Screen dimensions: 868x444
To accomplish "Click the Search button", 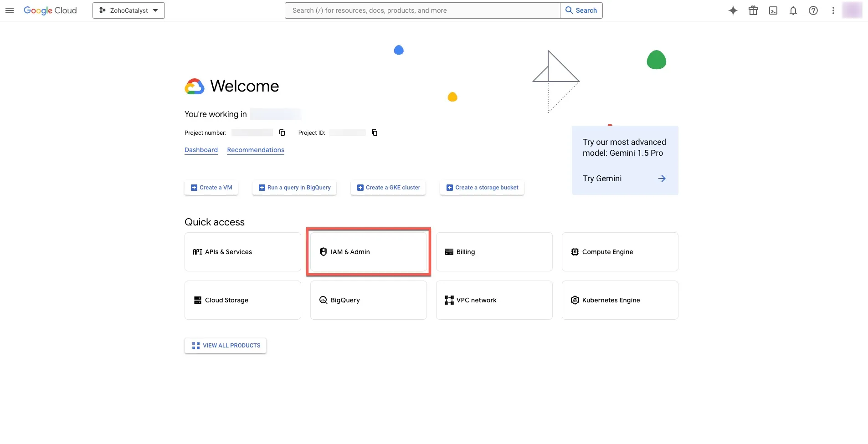I will coord(581,10).
